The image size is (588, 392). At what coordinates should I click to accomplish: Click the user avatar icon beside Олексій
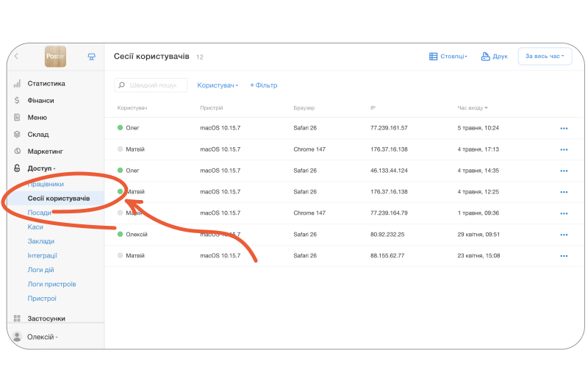pyautogui.click(x=17, y=337)
